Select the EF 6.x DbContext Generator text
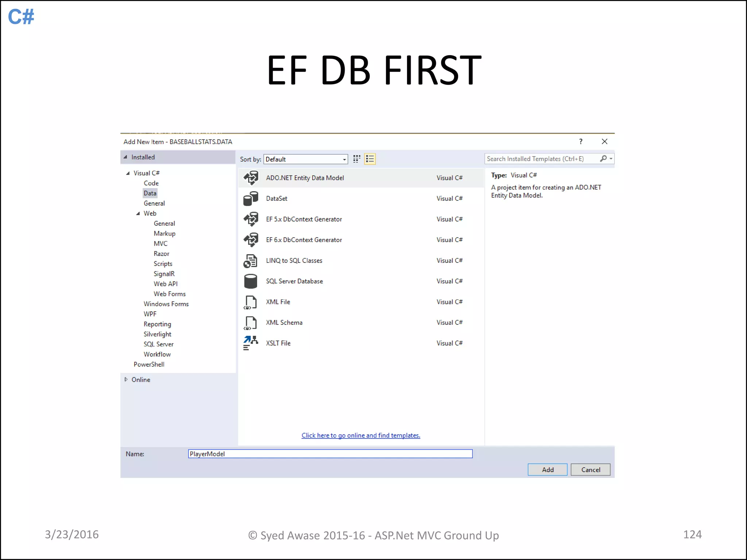 pos(304,240)
